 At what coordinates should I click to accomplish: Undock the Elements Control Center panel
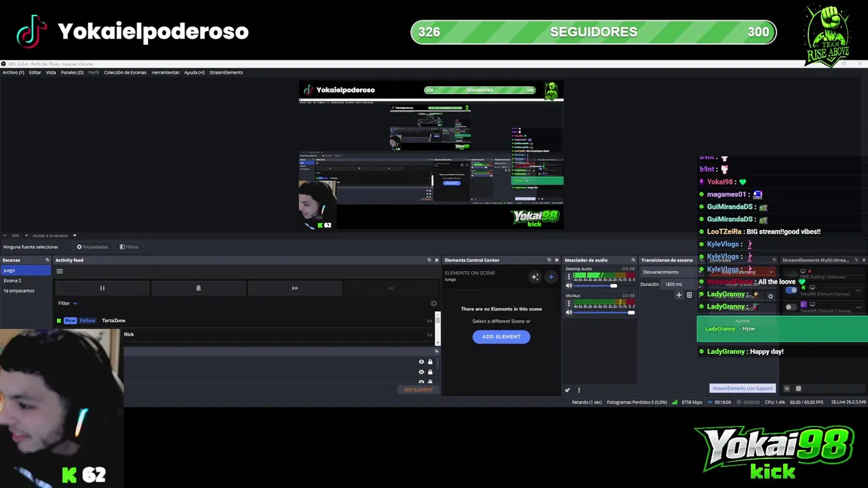coord(549,260)
